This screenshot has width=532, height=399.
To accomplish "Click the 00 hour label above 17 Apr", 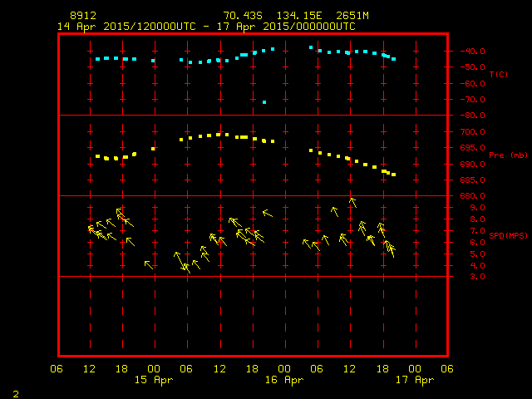I will [x=415, y=369].
